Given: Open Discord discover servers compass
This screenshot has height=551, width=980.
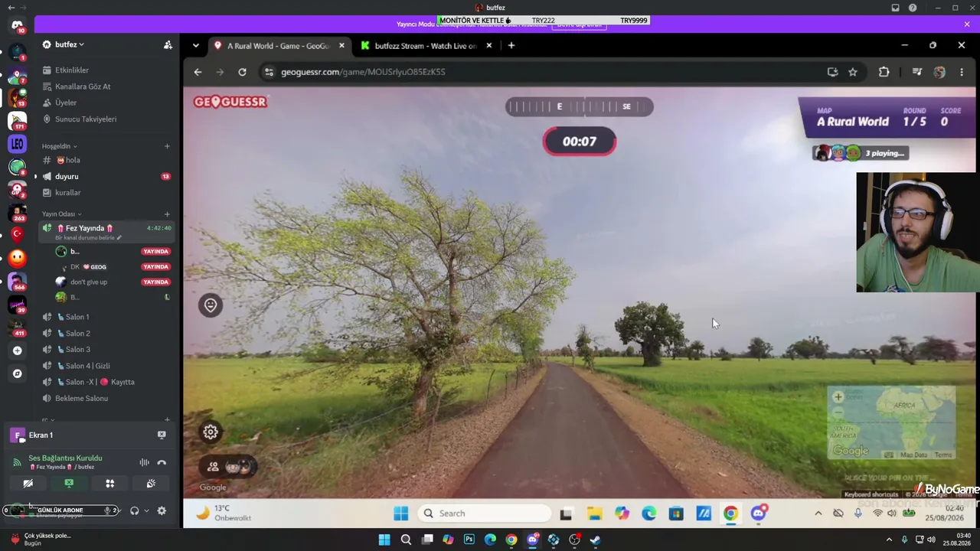Looking at the screenshot, I should (x=17, y=373).
